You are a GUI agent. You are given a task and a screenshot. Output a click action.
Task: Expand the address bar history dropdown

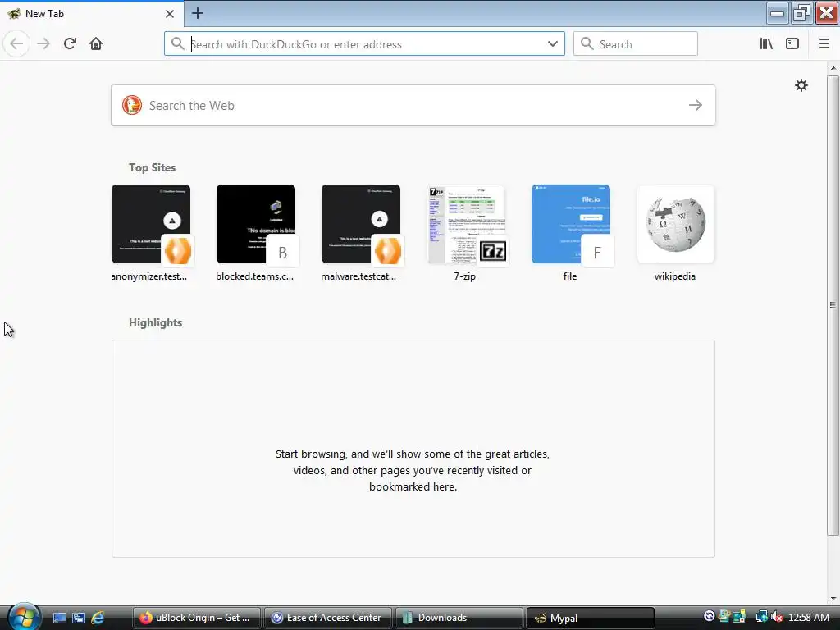pyautogui.click(x=552, y=44)
